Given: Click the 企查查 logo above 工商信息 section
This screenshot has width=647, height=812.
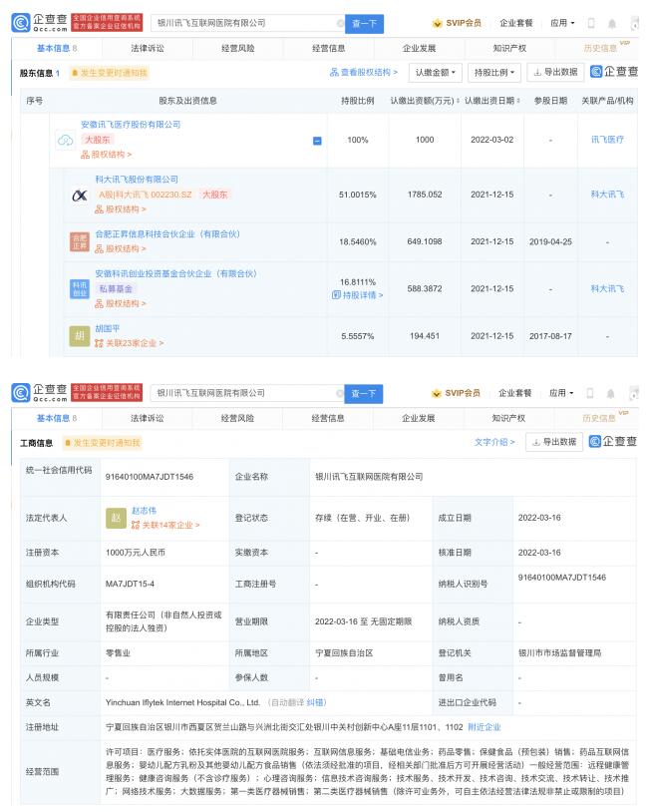Looking at the screenshot, I should tap(39, 393).
